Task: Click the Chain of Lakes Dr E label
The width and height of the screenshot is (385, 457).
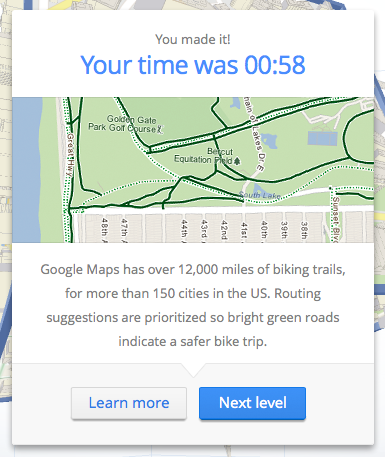Action: click(x=254, y=133)
